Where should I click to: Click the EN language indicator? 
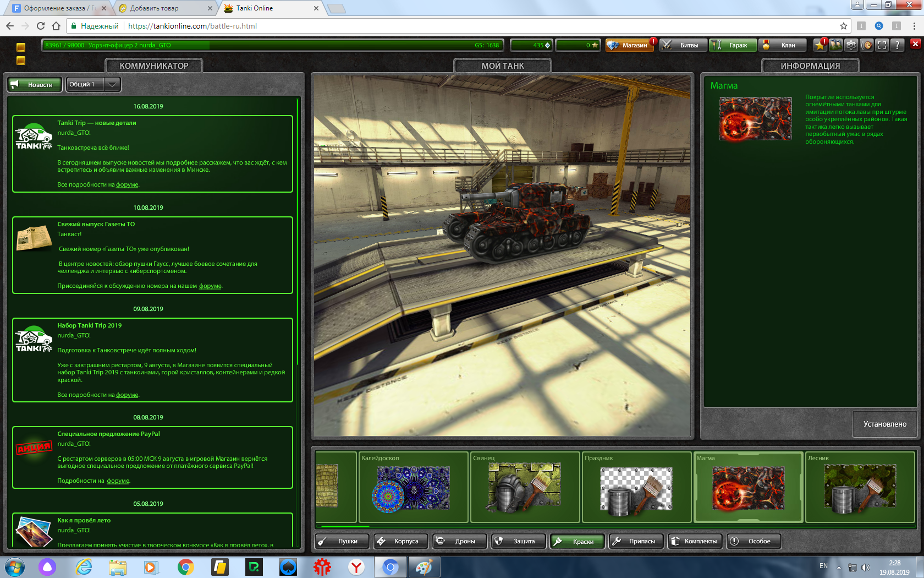pyautogui.click(x=823, y=566)
